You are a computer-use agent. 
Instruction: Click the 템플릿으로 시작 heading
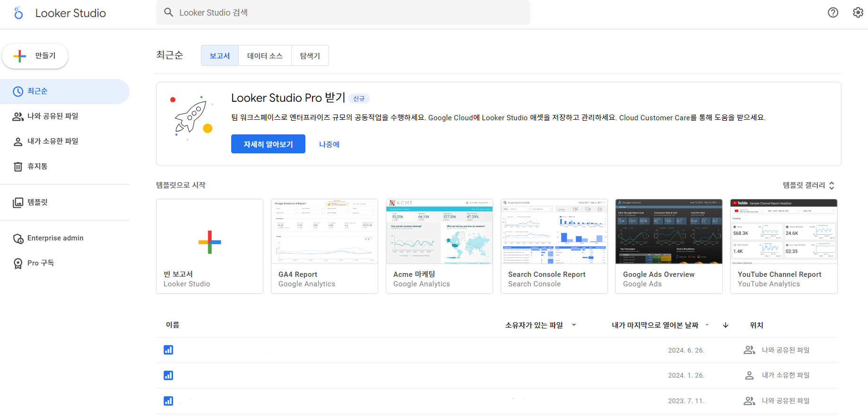pyautogui.click(x=181, y=185)
